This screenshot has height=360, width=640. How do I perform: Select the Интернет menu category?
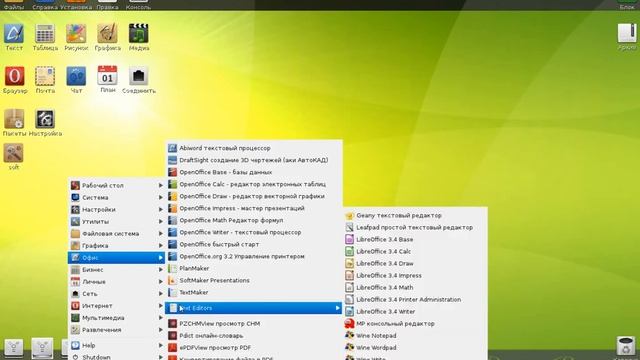116,306
